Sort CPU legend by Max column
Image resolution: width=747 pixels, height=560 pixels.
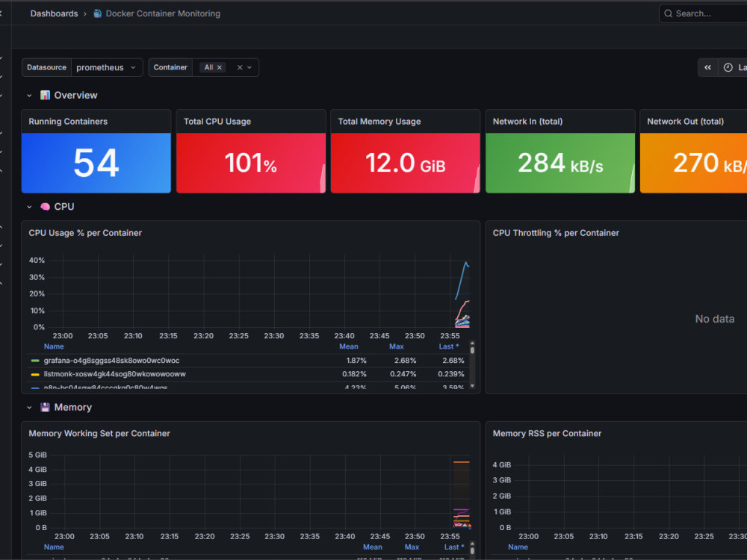397,346
